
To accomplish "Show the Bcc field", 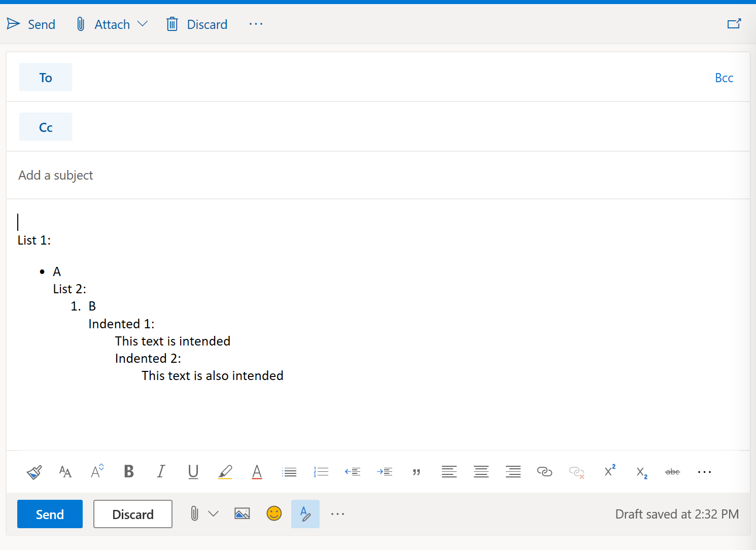I will [724, 77].
